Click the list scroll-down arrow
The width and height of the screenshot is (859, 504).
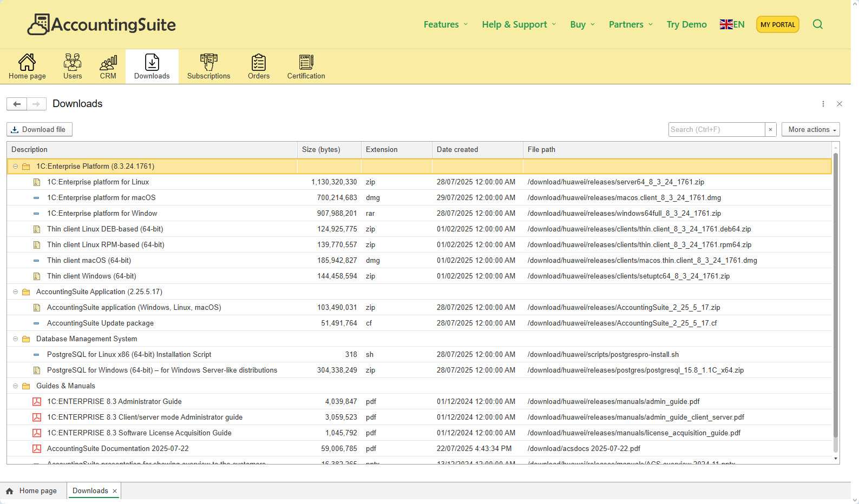[836, 459]
